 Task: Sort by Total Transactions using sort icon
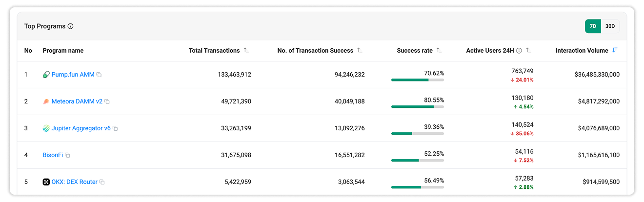(246, 50)
